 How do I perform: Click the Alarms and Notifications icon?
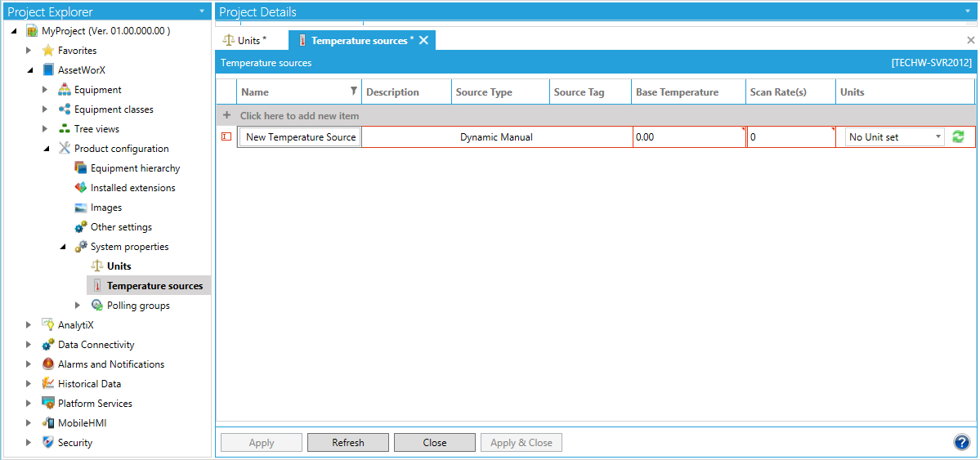pyautogui.click(x=48, y=364)
